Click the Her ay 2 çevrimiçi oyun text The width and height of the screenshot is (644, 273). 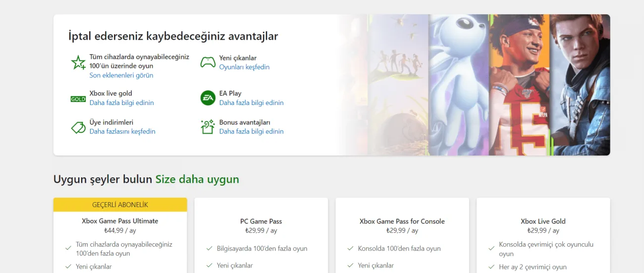point(533,267)
